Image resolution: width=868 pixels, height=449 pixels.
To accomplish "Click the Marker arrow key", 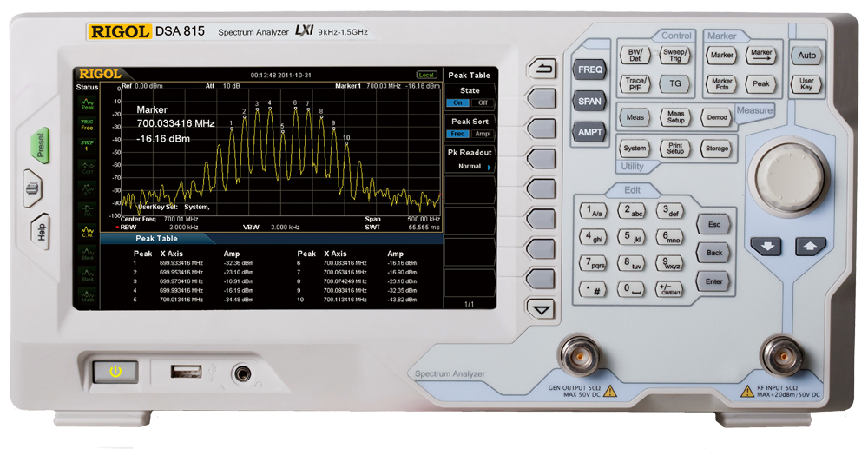I will (761, 55).
